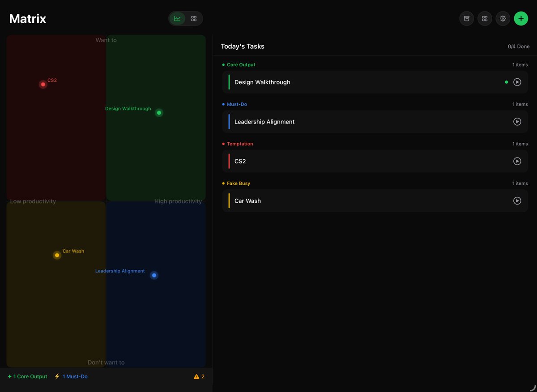Click the 'Car Wash' label in the matrix
The height and width of the screenshot is (392, 537).
click(73, 251)
